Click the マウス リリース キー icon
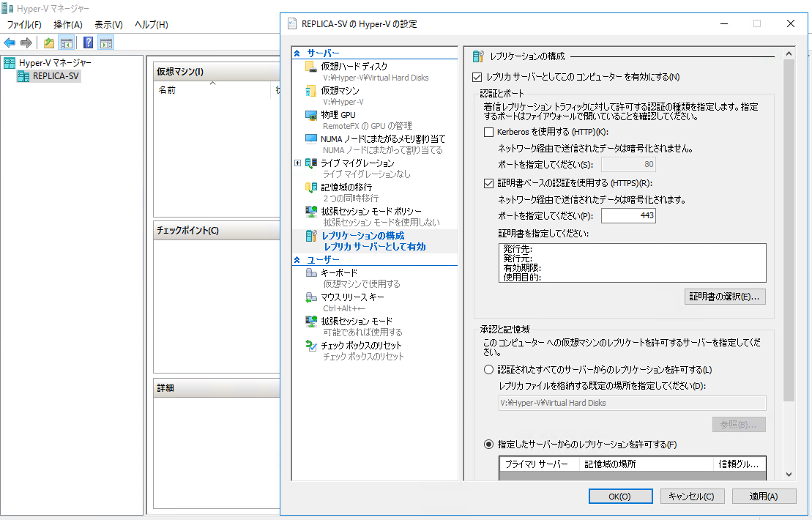Image resolution: width=812 pixels, height=520 pixels. (310, 297)
